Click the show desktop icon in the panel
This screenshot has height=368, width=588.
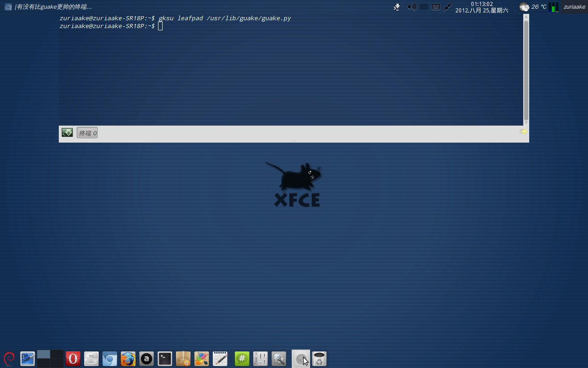point(28,358)
